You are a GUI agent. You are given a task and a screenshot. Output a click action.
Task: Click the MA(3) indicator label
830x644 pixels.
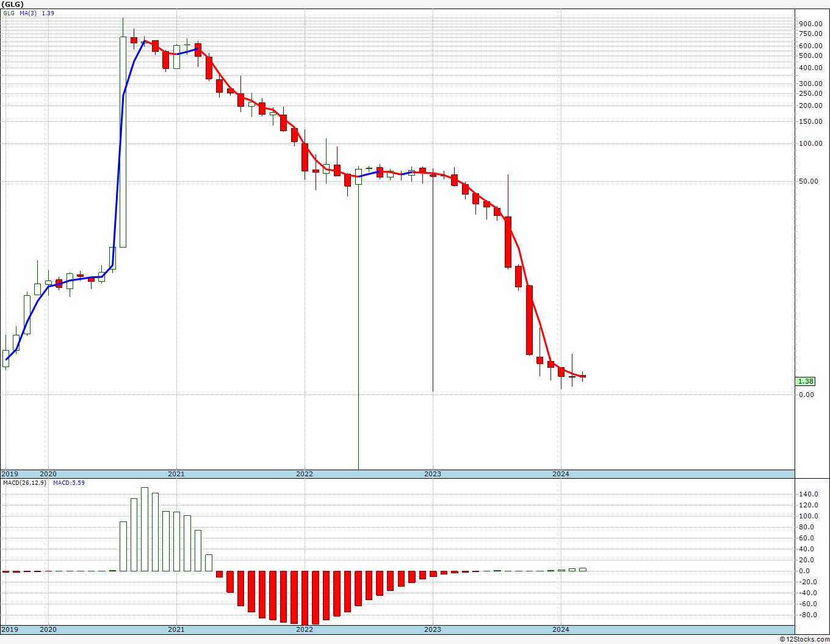coord(28,13)
